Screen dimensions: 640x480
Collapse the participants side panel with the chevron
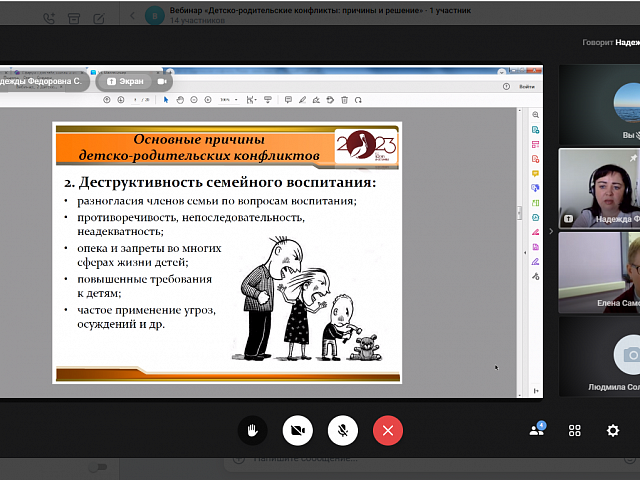pos(550,231)
